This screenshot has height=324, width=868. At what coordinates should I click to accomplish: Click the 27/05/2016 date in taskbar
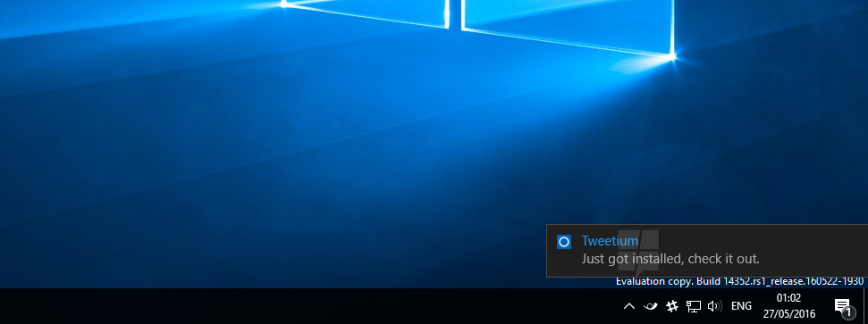click(788, 314)
